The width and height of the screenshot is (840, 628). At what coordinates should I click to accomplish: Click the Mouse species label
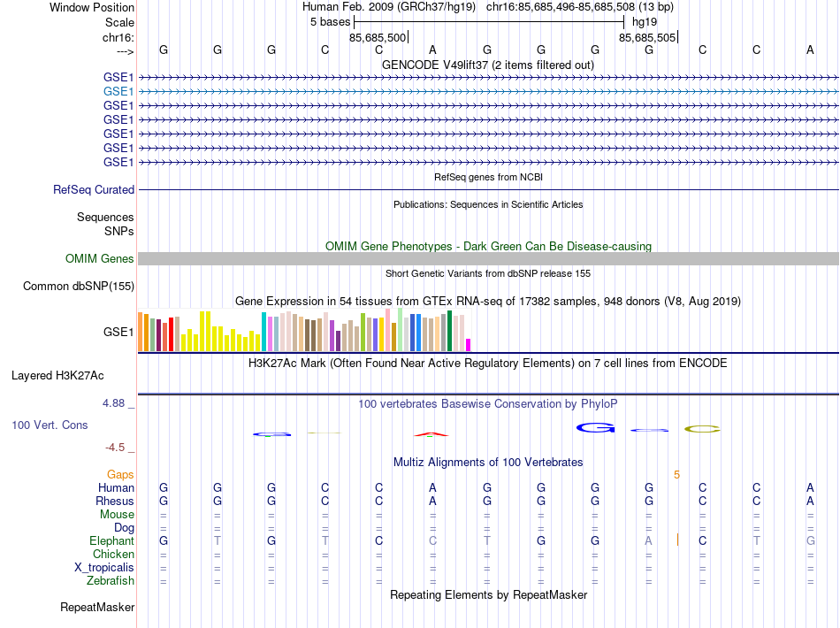click(x=117, y=515)
